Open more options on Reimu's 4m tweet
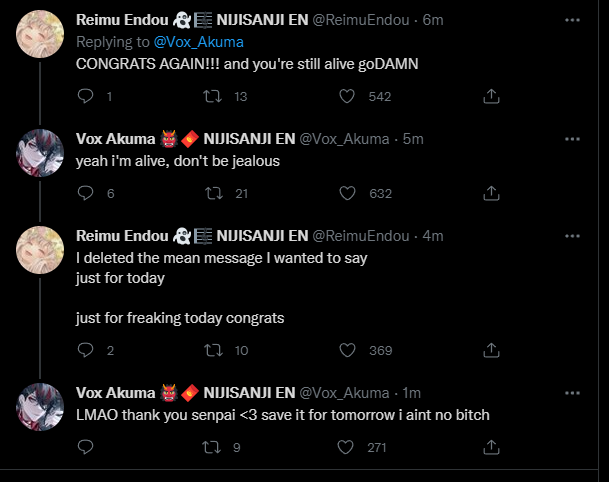 point(570,236)
